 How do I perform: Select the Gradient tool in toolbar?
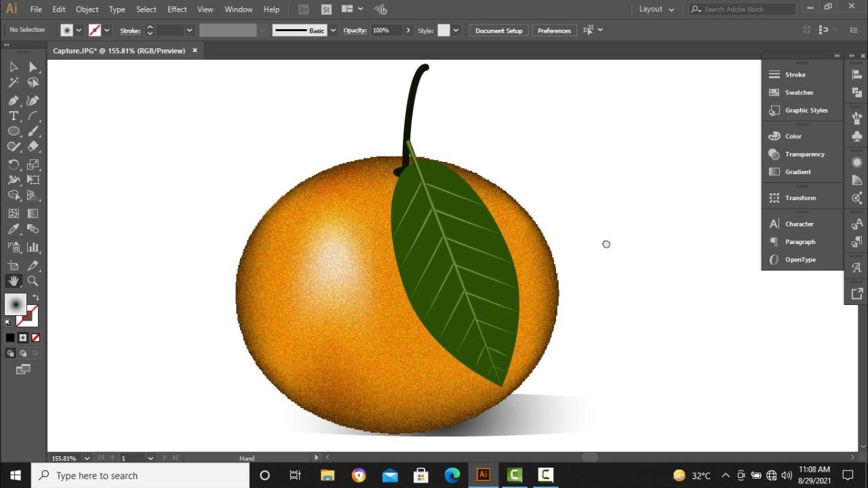(33, 213)
